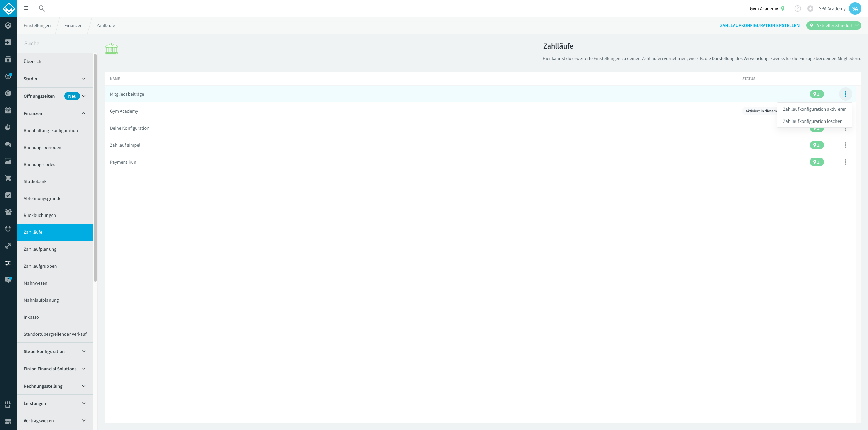Click the Suche input field
The width and height of the screenshot is (868, 430).
pyautogui.click(x=57, y=43)
